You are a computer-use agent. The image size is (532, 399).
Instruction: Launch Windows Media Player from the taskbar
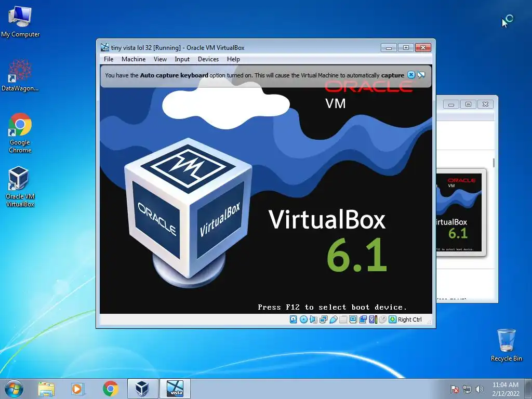[x=77, y=389]
